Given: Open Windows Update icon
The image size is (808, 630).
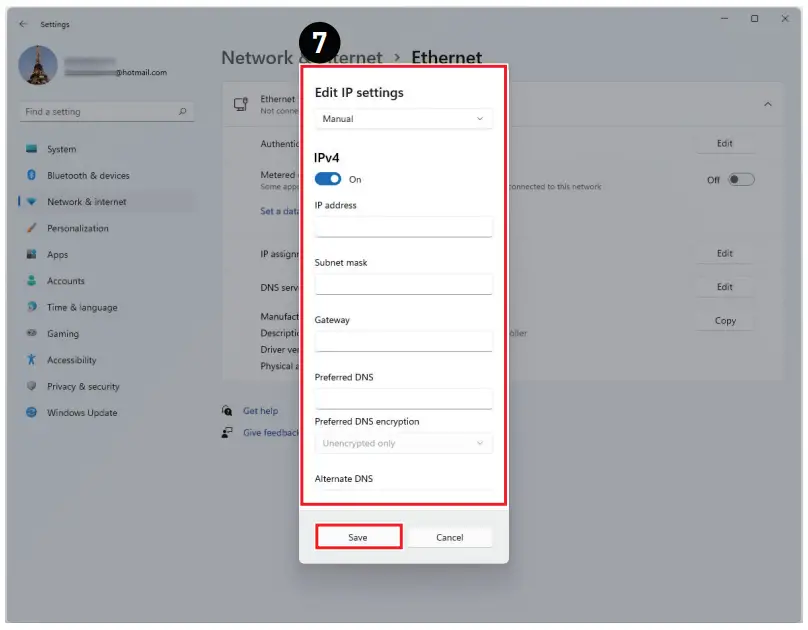Looking at the screenshot, I should tap(32, 413).
